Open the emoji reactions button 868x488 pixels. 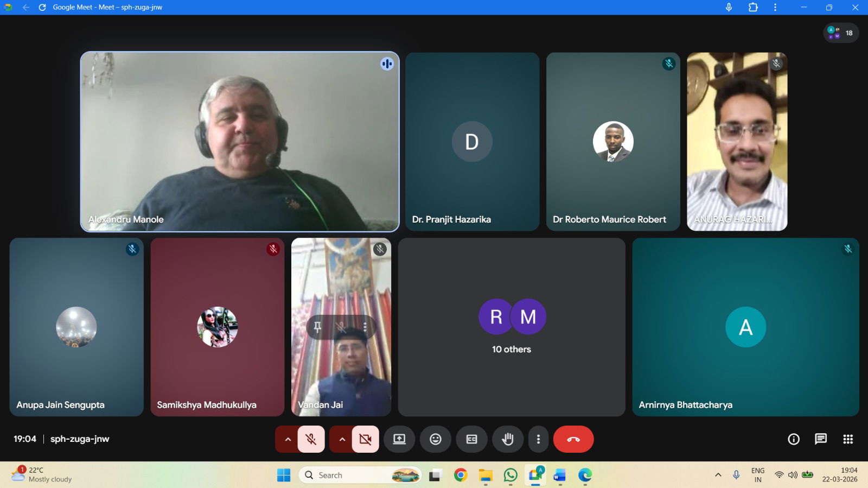point(435,439)
